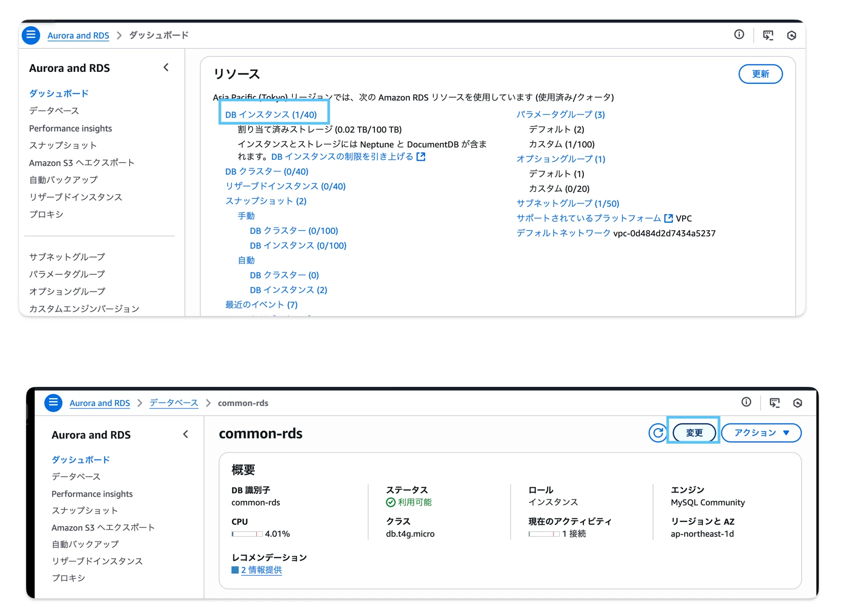Click info icon in common-rds top bar
The image size is (841, 616).
tap(746, 402)
